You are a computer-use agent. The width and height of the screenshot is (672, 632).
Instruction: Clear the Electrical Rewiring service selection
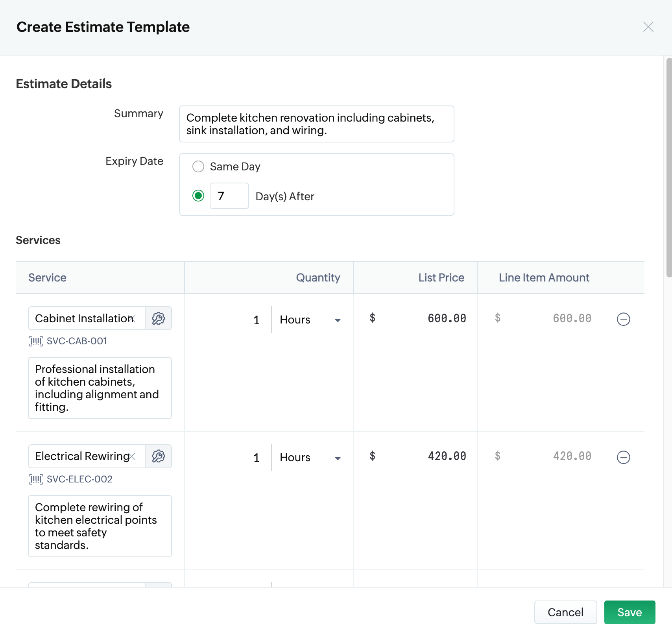tap(132, 456)
